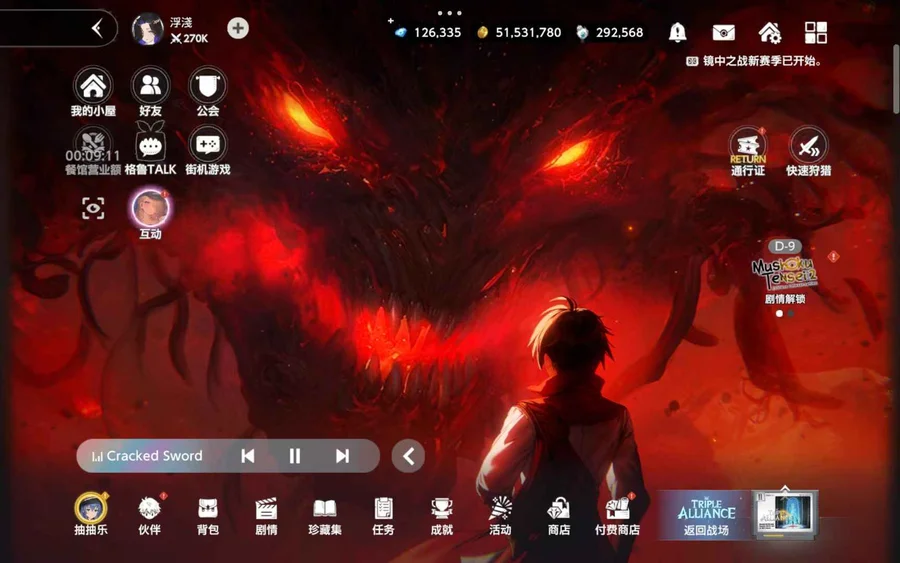
Task: Open 格鲁TALK chat icon
Action: coord(151,147)
